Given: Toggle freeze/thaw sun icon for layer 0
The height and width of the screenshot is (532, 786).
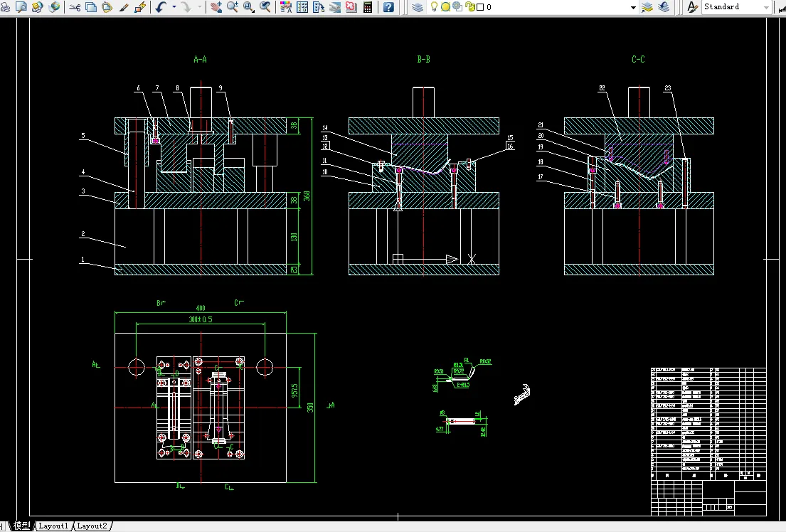Looking at the screenshot, I should coord(445,7).
